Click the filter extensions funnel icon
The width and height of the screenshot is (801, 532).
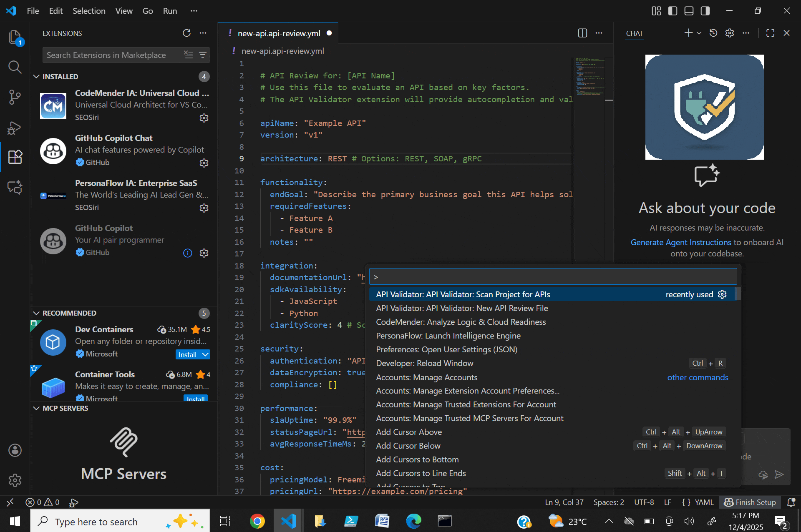tap(203, 55)
